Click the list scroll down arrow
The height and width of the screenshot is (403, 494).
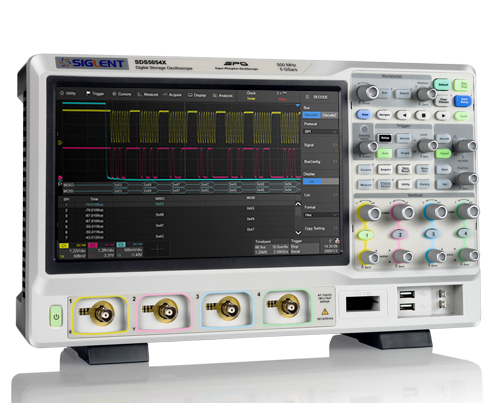(x=298, y=232)
